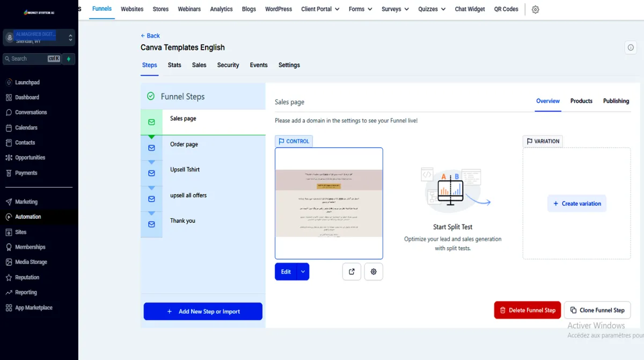Switch to the Settings tab
Image resolution: width=644 pixels, height=360 pixels.
[x=289, y=65]
